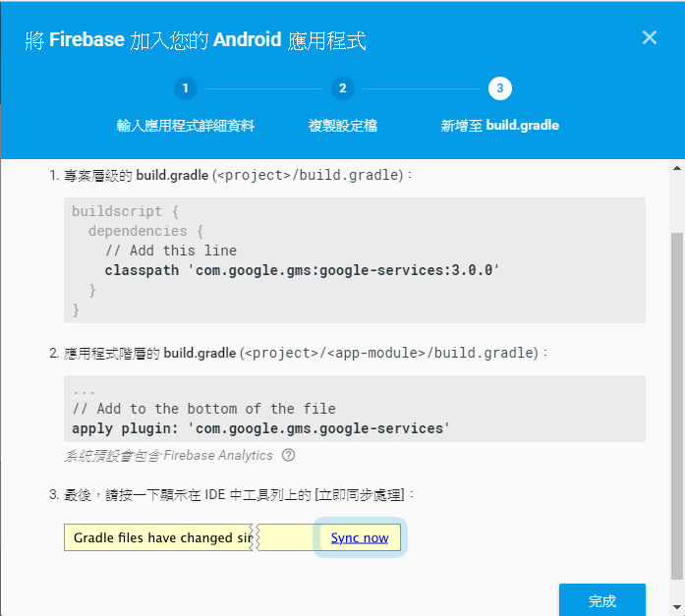Click the torn-edge gap in the Gradle banner
The width and height of the screenshot is (685, 616).
[256, 537]
